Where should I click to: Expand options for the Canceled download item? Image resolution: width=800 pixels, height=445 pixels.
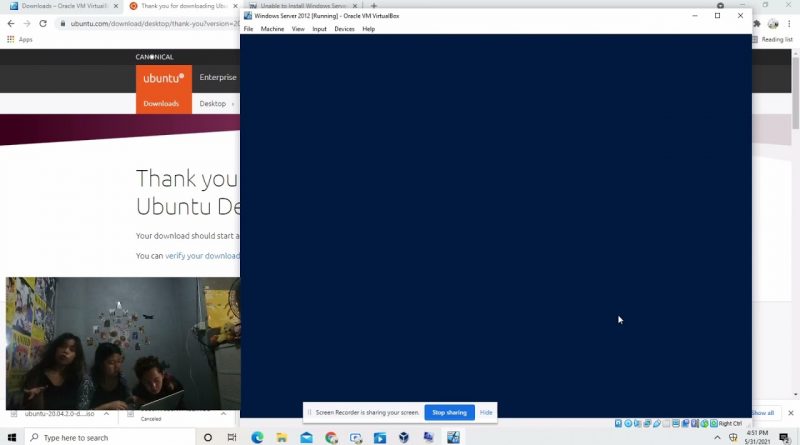click(x=223, y=414)
